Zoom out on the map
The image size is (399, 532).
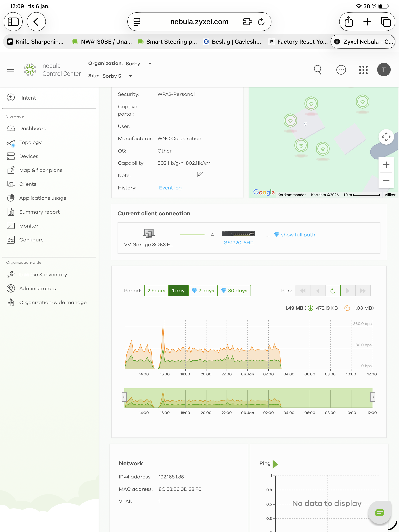point(386,181)
